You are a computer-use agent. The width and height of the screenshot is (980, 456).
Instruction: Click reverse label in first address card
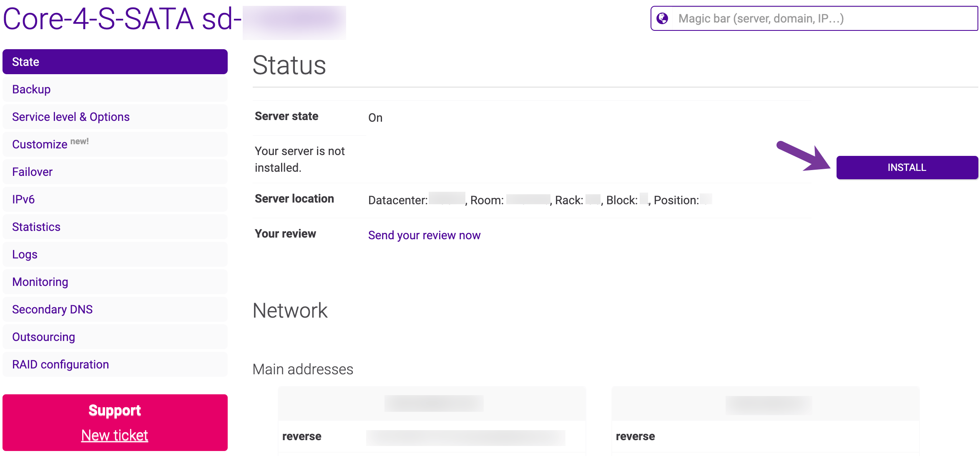coord(302,436)
